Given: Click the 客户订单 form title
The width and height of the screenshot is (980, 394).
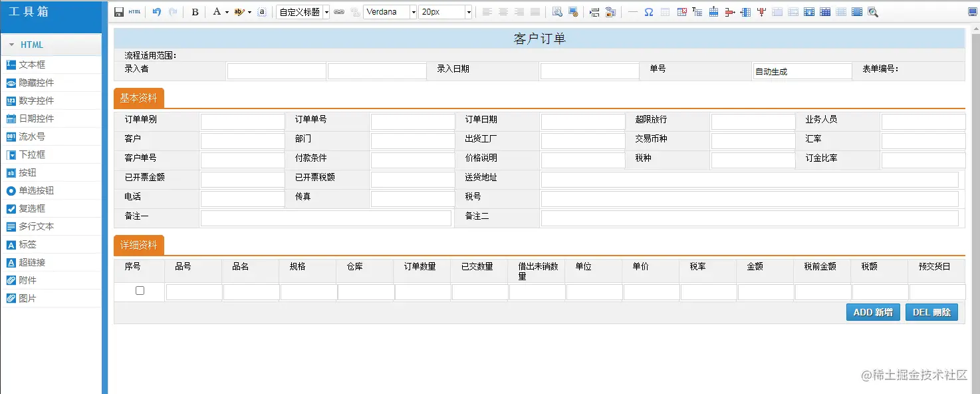Looking at the screenshot, I should [539, 39].
